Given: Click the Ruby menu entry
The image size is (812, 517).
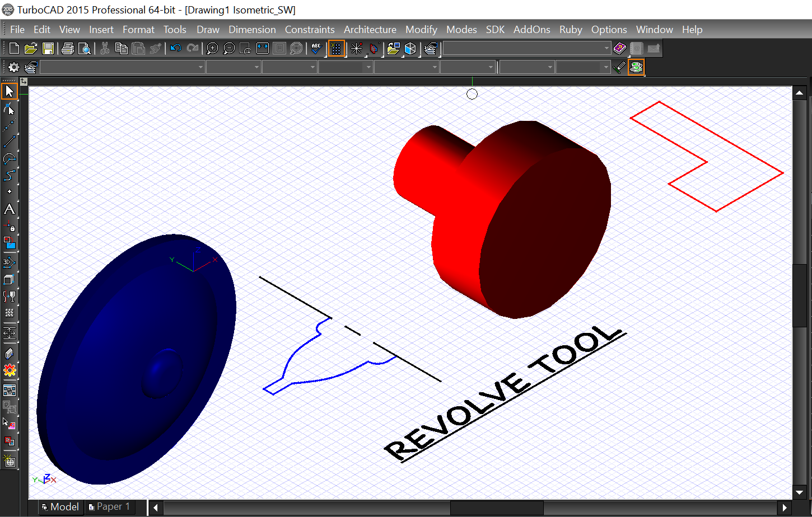Looking at the screenshot, I should [x=570, y=29].
